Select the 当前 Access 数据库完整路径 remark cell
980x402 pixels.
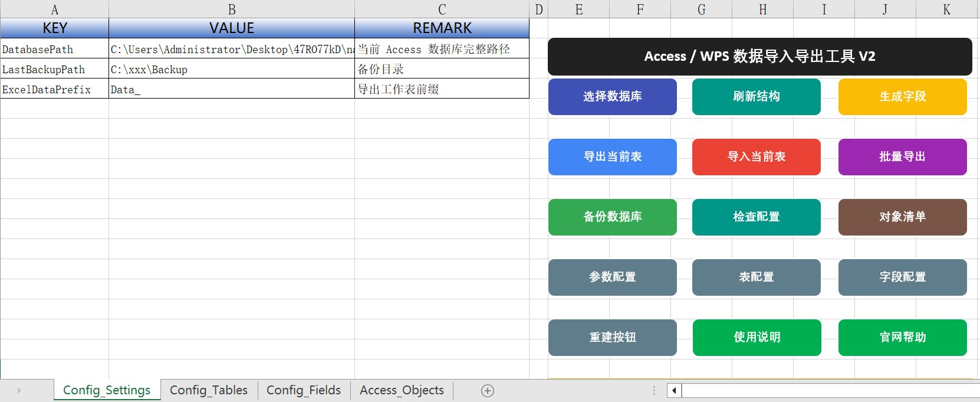442,49
